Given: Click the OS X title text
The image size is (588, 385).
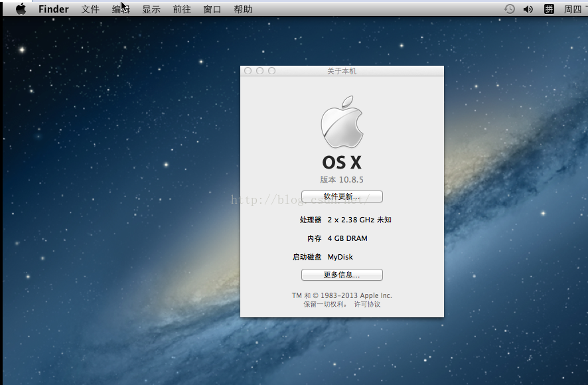Looking at the screenshot, I should (342, 163).
